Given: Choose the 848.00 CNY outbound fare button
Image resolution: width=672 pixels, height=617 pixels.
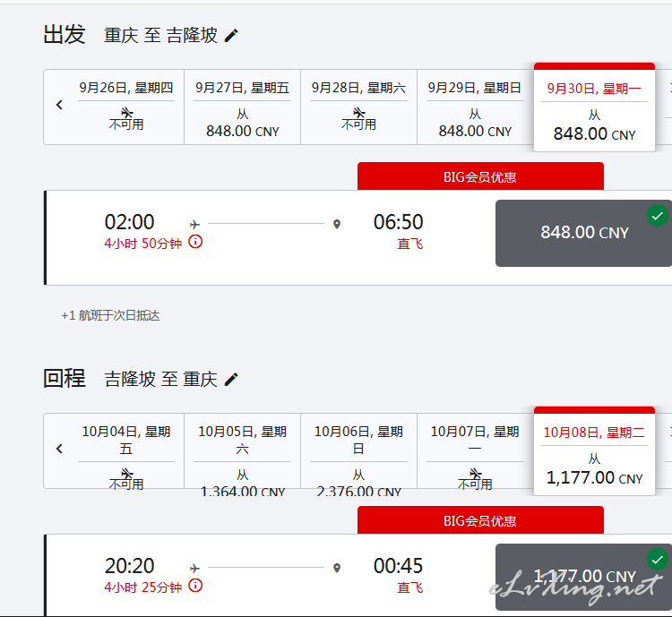Looking at the screenshot, I should 583,233.
